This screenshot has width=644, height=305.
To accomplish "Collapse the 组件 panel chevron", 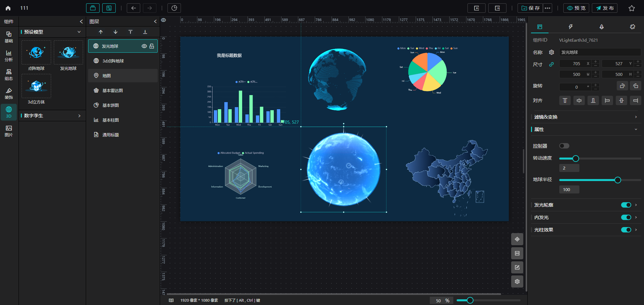I will click(x=81, y=21).
